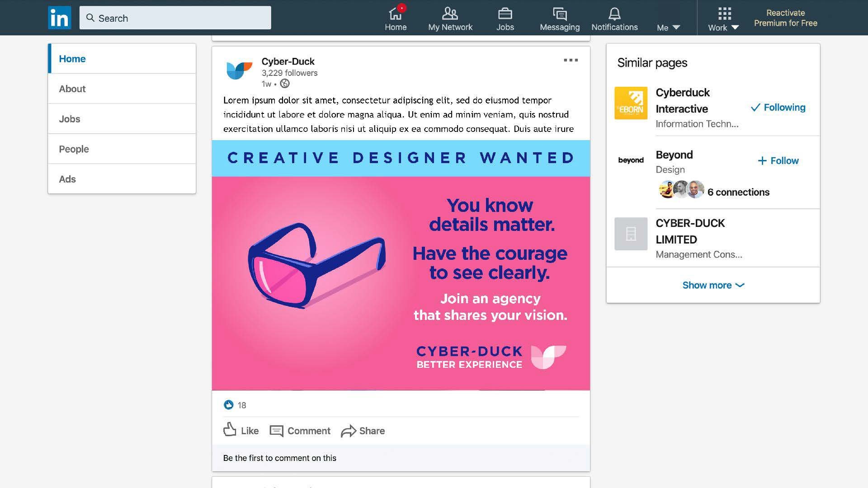Viewport: 868px width, 488px height.
Task: Open Home from the top navigation
Action: coord(396,19)
